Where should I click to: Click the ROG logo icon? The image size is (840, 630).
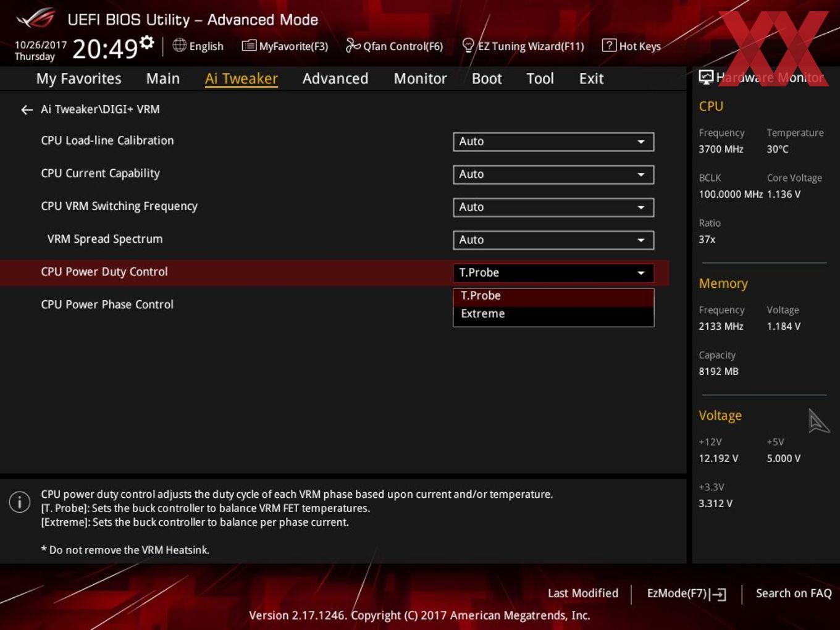(36, 19)
